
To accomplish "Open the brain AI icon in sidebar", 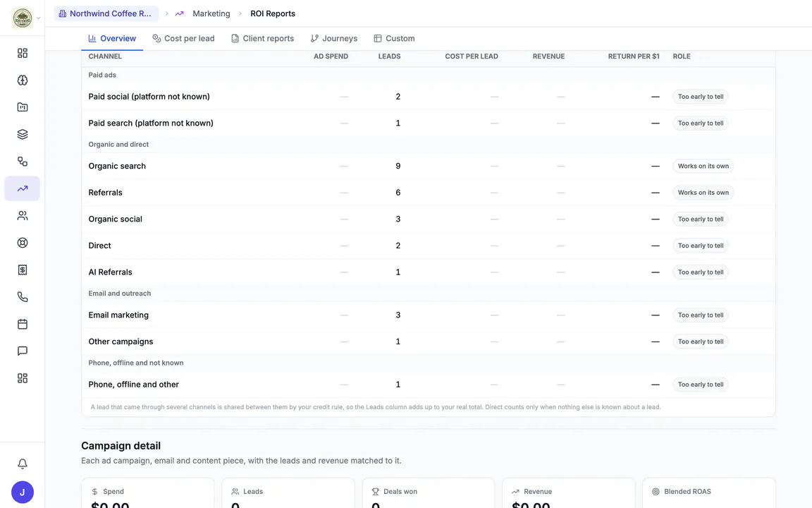I will pos(23,80).
